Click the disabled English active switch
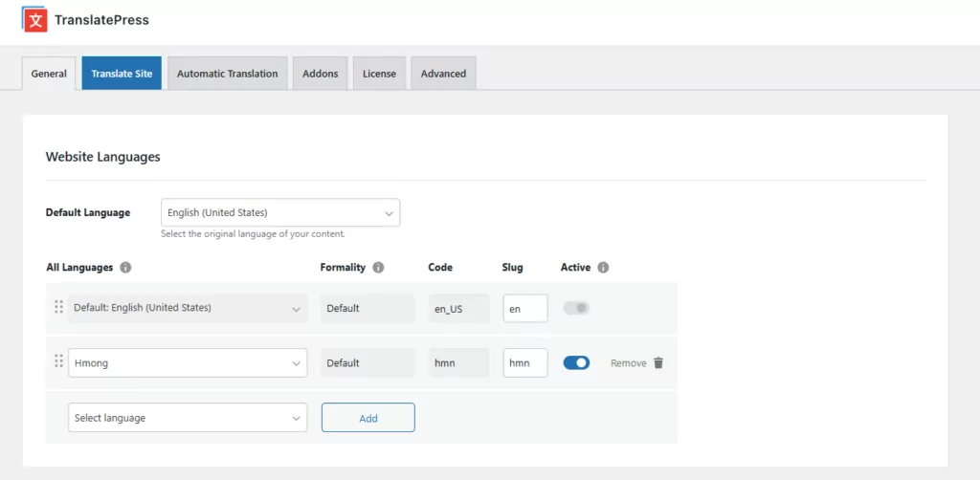This screenshot has height=480, width=980. click(576, 308)
